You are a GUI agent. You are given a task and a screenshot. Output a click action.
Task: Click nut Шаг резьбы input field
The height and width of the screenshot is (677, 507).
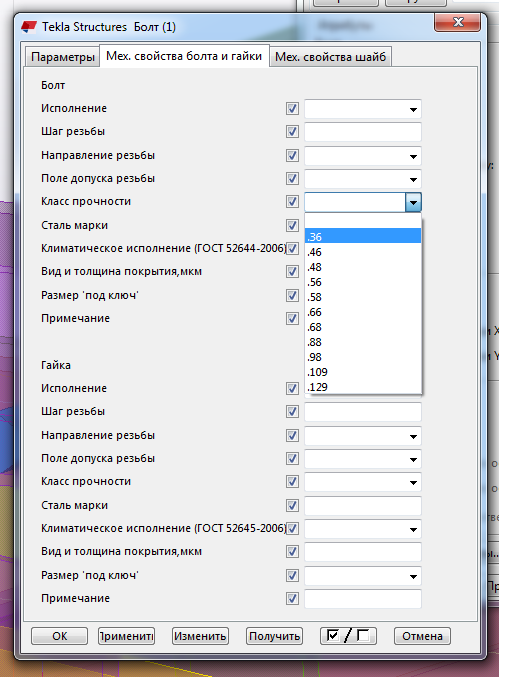click(363, 412)
